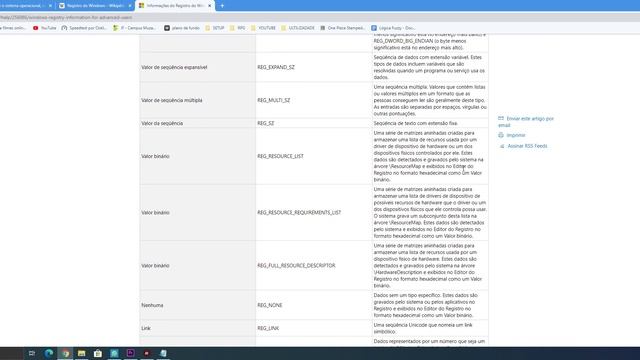Click the Imprimir link
Screen dimensions: 640x360
coord(516,135)
